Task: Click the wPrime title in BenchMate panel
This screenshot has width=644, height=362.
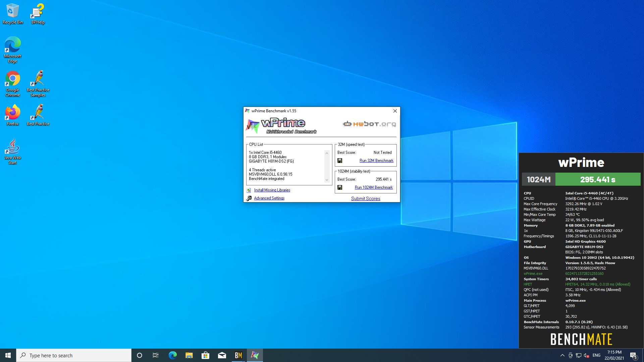Action: [581, 163]
